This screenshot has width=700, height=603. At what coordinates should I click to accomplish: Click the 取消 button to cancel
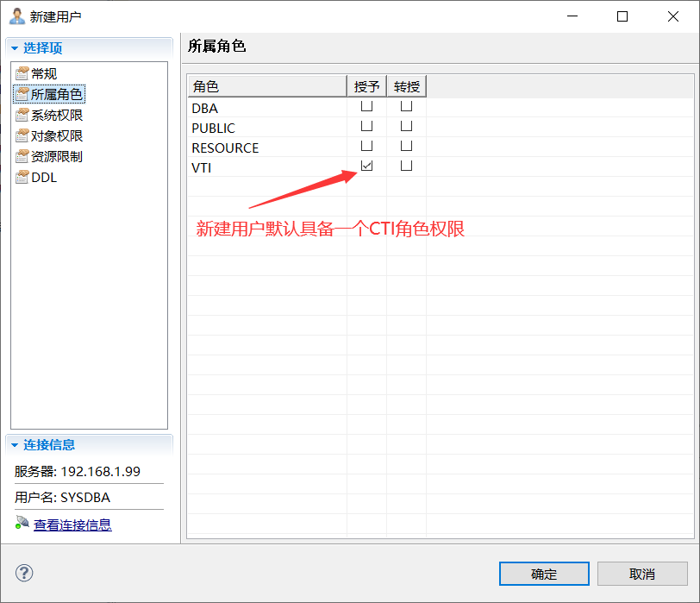(642, 573)
